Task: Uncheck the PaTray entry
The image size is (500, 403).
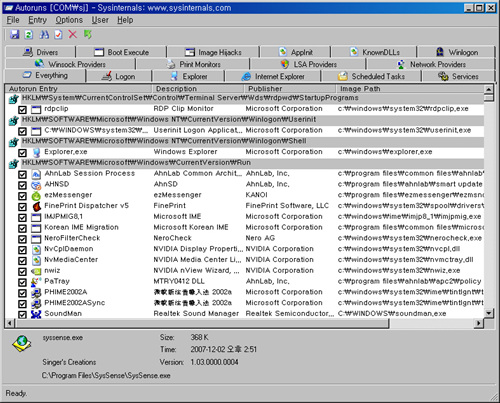Action: [x=22, y=282]
